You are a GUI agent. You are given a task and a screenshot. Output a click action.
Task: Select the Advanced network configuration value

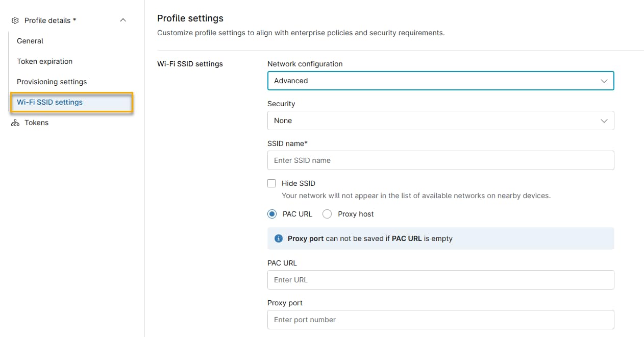pyautogui.click(x=440, y=81)
